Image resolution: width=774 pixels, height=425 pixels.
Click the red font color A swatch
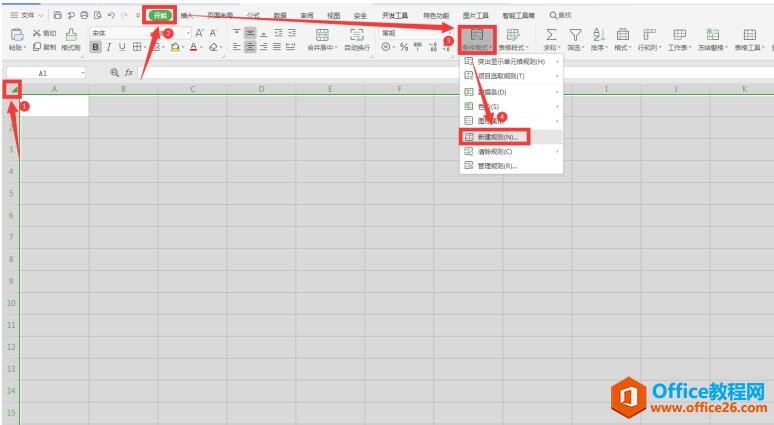[193, 47]
